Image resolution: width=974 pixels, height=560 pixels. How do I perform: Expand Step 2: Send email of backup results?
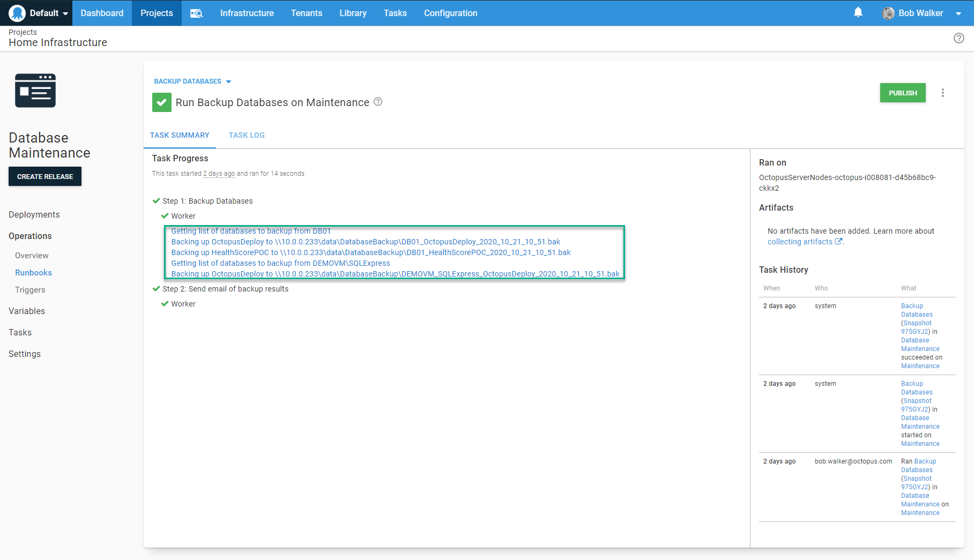click(x=225, y=289)
